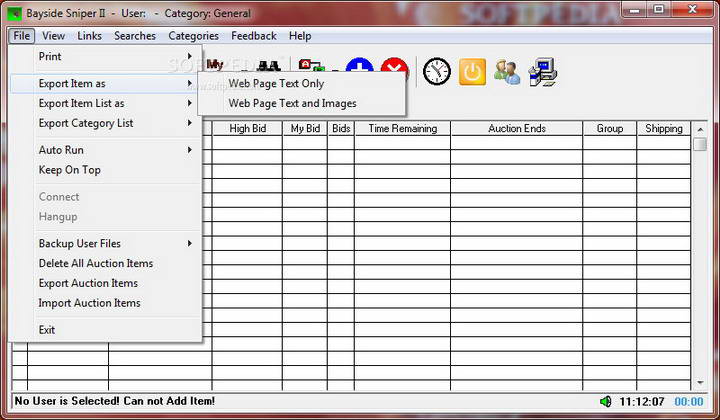Open the Feedback menu
Viewport: 720px width, 420px height.
(x=253, y=36)
